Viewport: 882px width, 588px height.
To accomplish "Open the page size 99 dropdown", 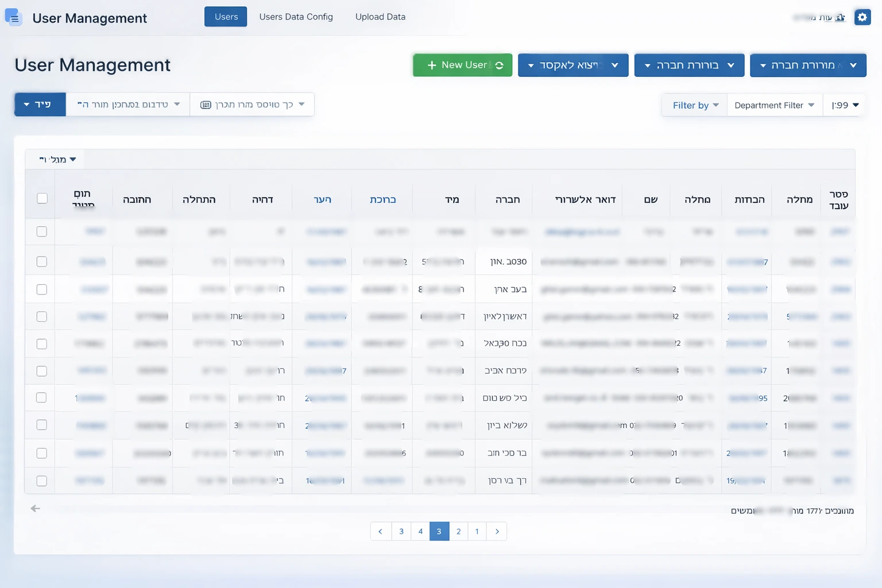I will [845, 105].
